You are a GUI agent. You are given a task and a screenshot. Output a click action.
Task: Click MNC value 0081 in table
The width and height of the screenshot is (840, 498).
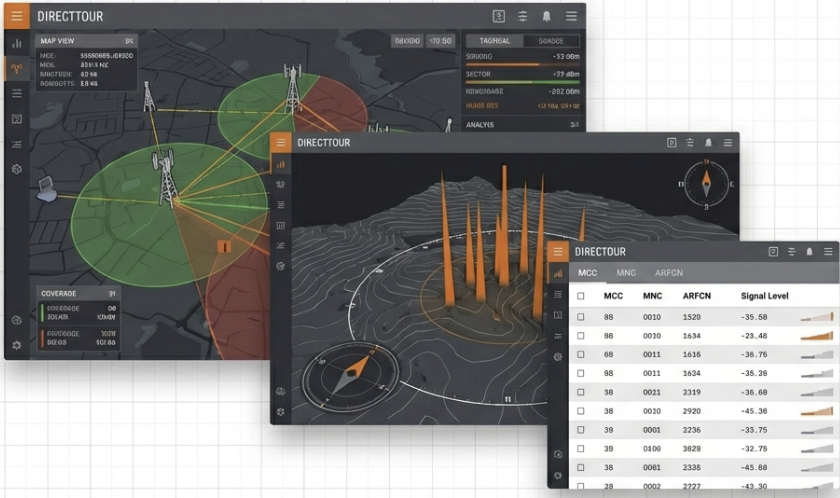pos(651,467)
